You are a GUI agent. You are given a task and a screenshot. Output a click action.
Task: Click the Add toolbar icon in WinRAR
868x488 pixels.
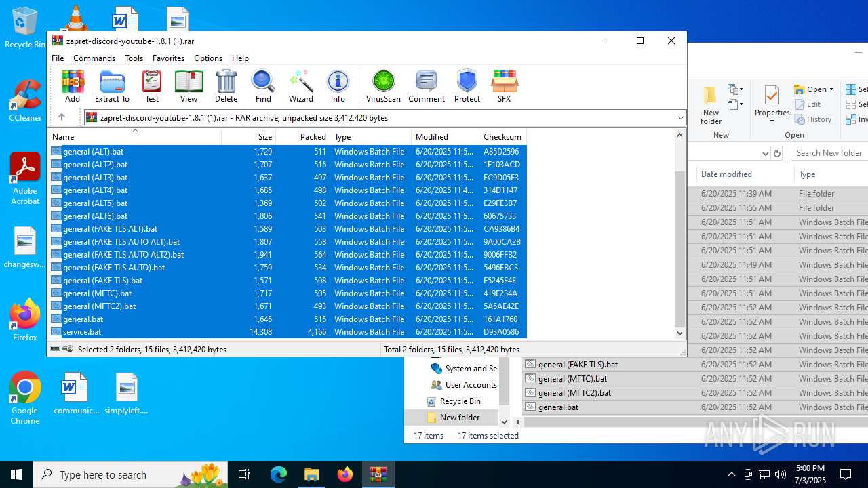[x=73, y=86]
